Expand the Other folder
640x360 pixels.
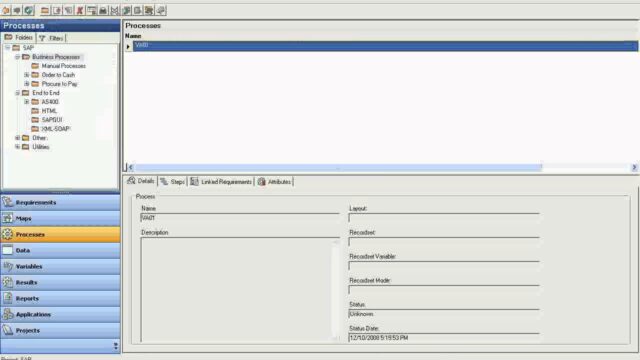(18, 138)
